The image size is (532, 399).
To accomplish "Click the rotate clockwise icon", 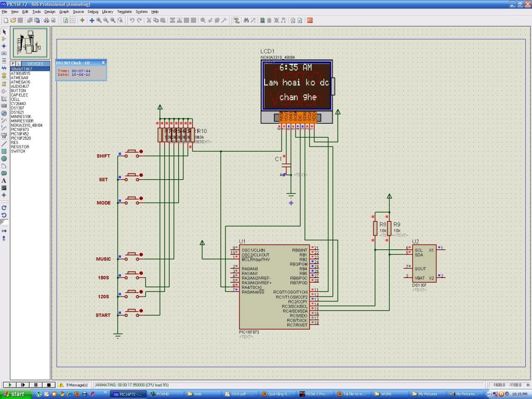I will (x=4, y=207).
